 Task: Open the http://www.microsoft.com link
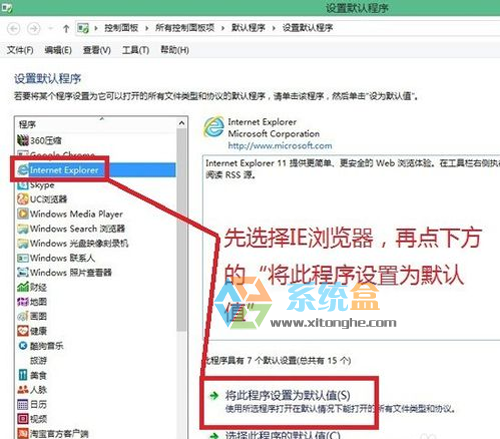(x=280, y=146)
